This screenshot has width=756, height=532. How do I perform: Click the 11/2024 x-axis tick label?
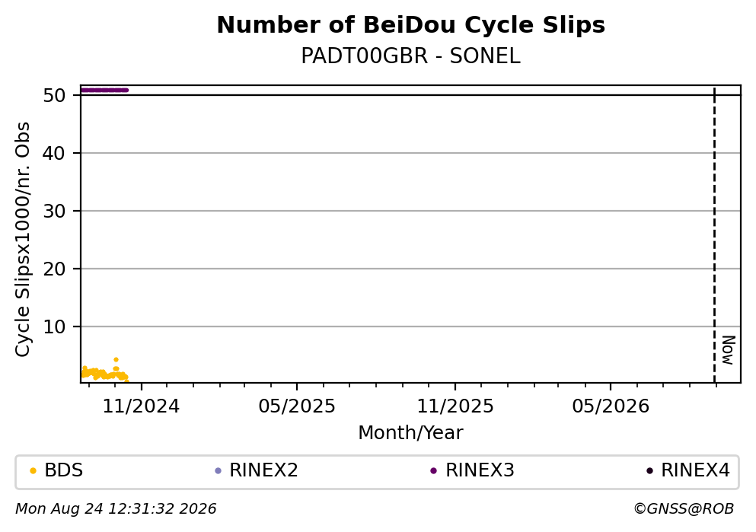click(141, 406)
